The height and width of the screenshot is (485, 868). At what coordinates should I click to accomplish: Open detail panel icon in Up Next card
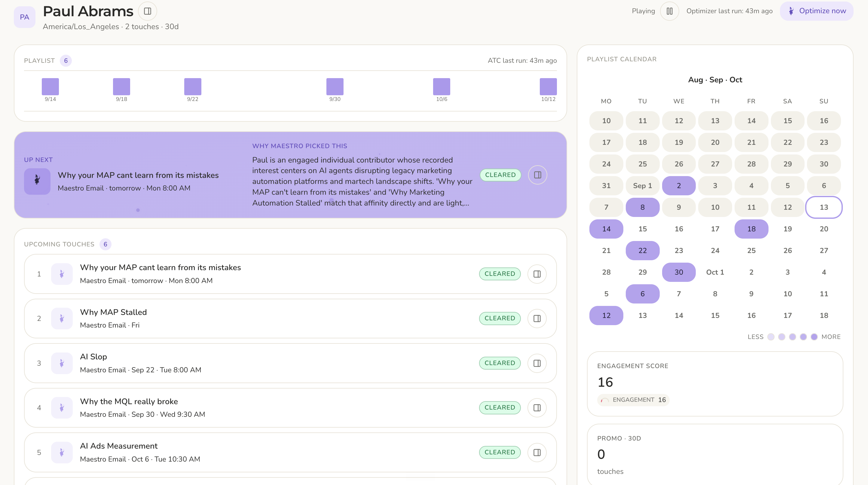[537, 175]
